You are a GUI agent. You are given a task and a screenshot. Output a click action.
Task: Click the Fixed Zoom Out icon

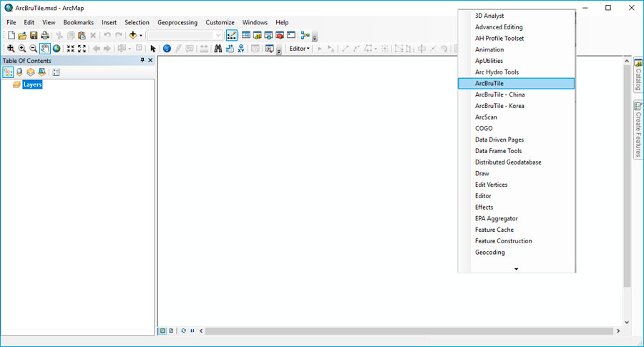point(82,49)
